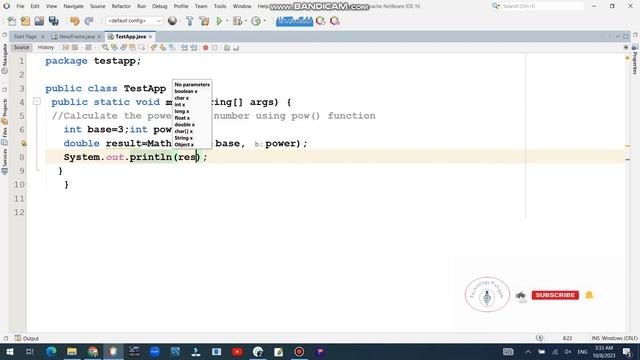Open the Properties side panel on right
This screenshot has width=640, height=360.
635,59
